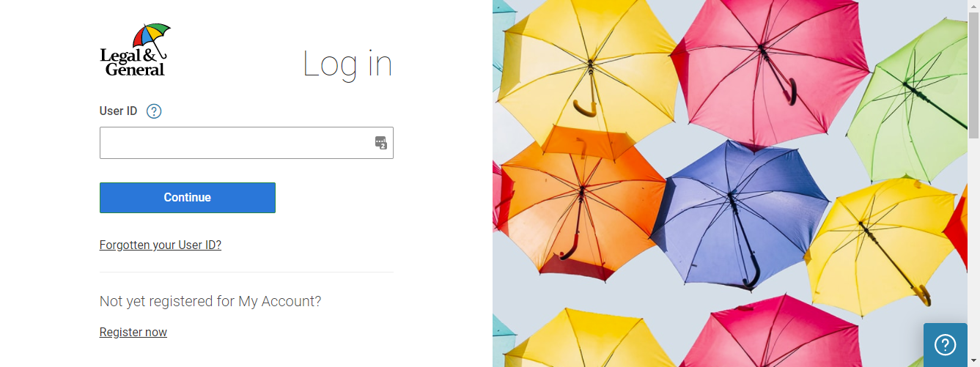Open the Forgotten your User ID? link
Image resolution: width=980 pixels, height=367 pixels.
(161, 245)
